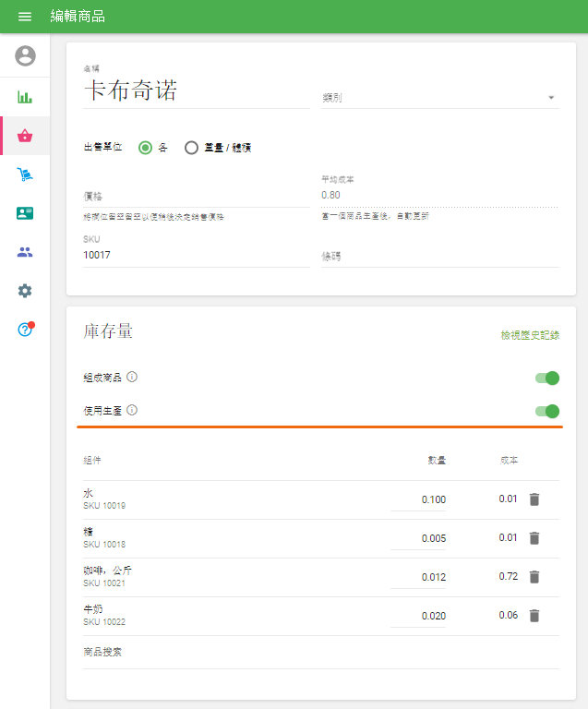This screenshot has height=709, width=588.
Task: Edit quantity 0.020 for 牛奶
Action: 418,617
